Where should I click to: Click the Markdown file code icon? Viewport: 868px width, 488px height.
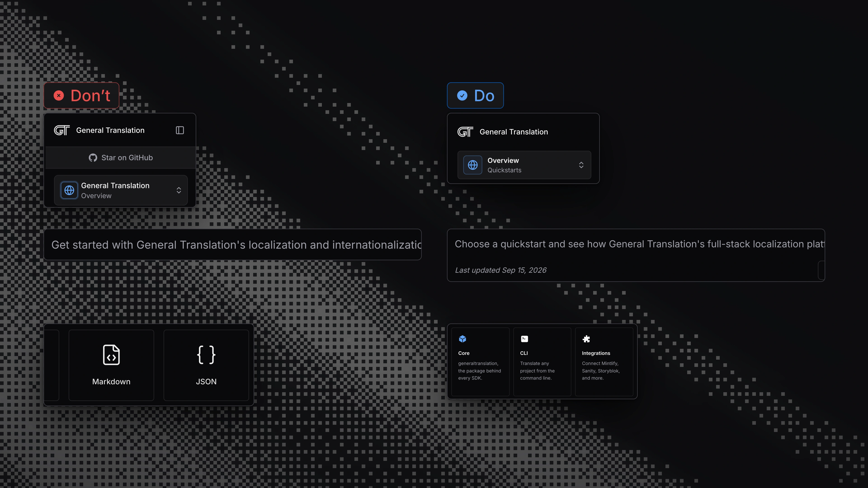click(111, 355)
